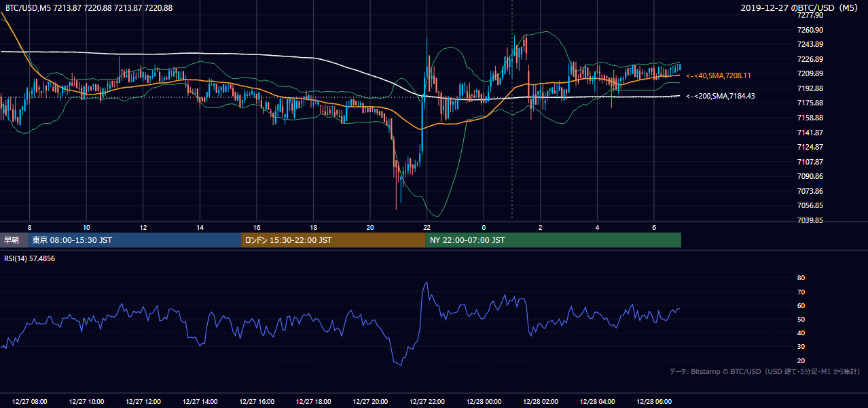The image size is (868, 408).
Task: Click the 12/27 12:00 time label
Action: pyautogui.click(x=143, y=402)
